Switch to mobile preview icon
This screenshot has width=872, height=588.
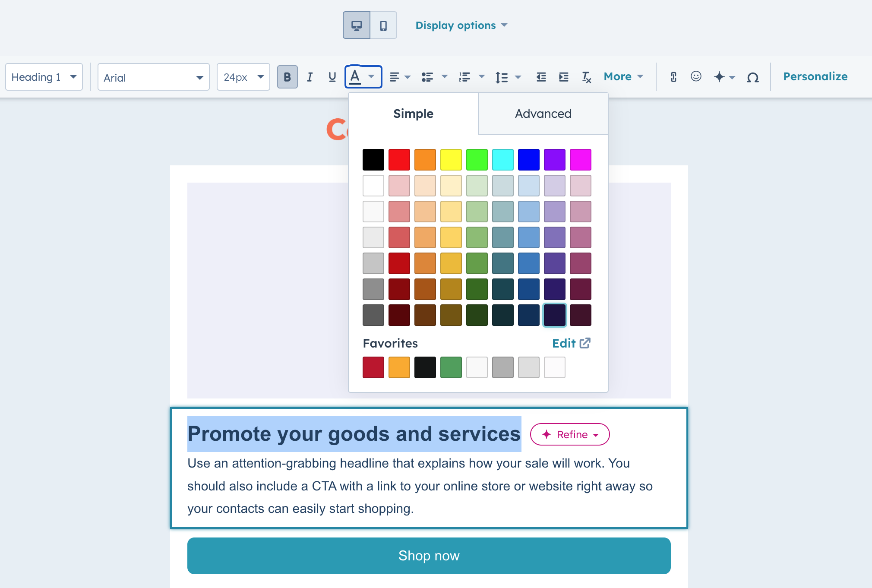(x=383, y=25)
